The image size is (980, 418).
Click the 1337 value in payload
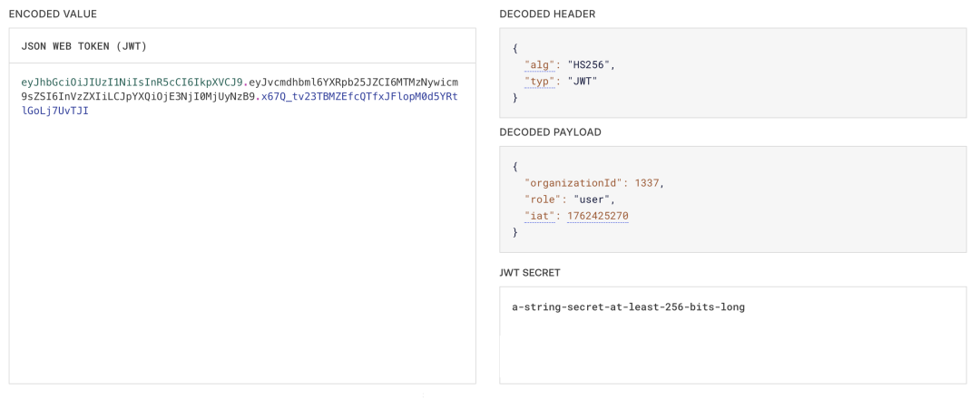click(647, 184)
